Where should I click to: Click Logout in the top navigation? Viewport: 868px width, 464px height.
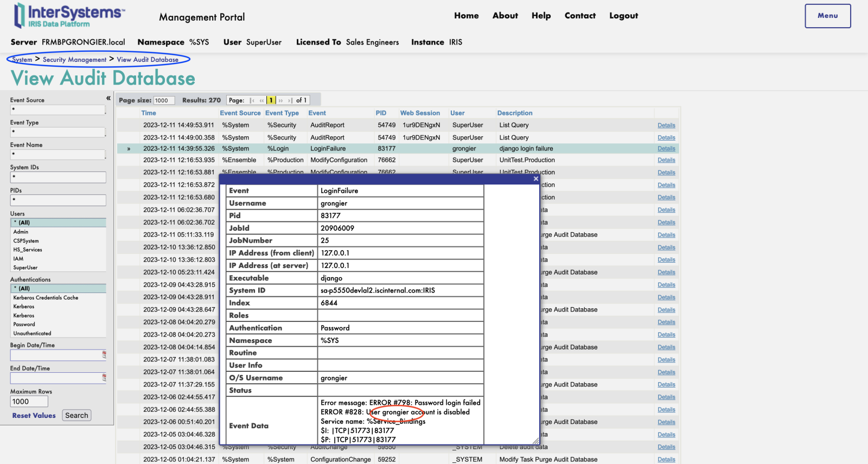pos(623,16)
